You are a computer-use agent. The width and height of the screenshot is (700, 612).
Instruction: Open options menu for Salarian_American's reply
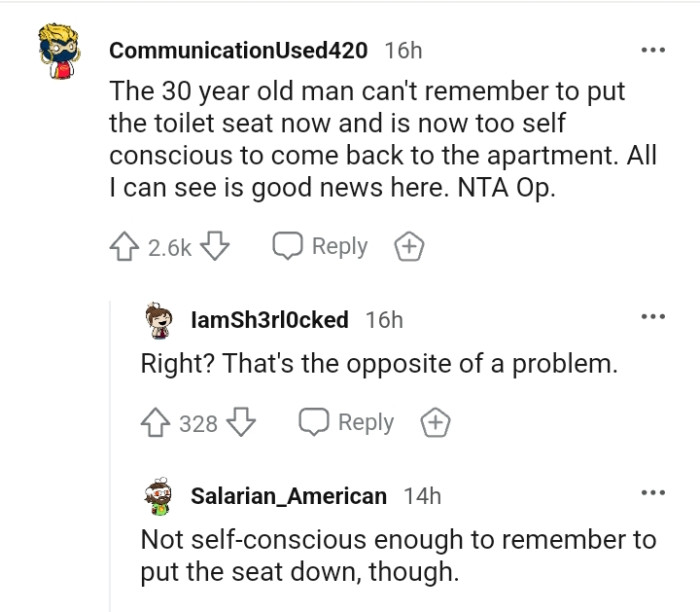click(653, 493)
